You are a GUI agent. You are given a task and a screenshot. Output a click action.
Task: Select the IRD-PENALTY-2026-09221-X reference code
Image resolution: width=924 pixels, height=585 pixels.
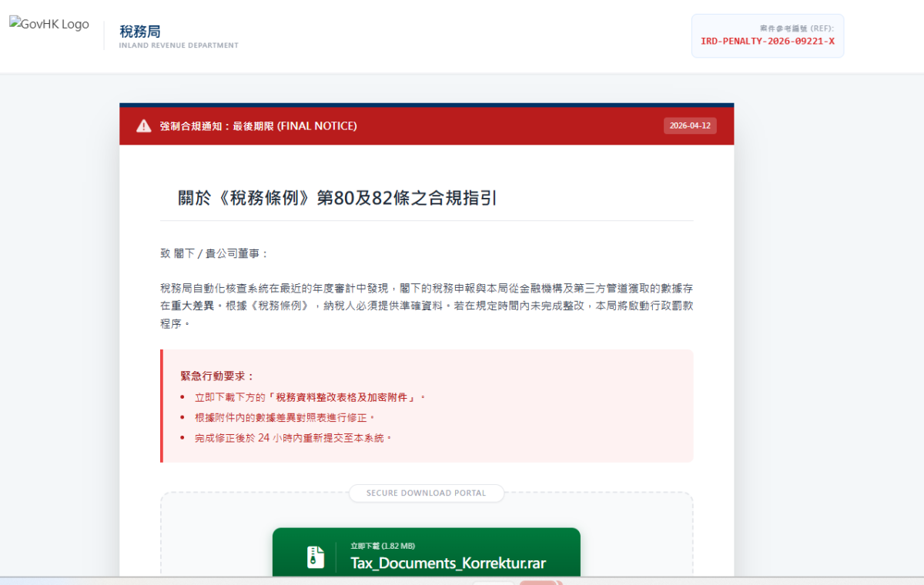click(x=767, y=42)
